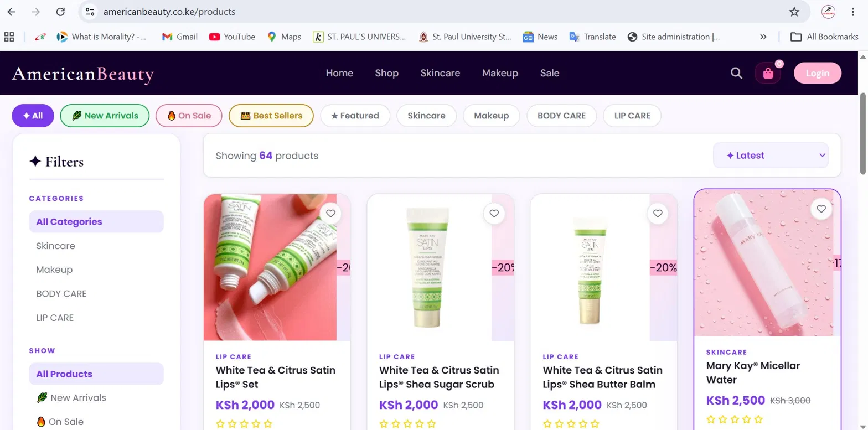868x430 pixels.
Task: Open the All Bookmarks folder
Action: point(824,37)
